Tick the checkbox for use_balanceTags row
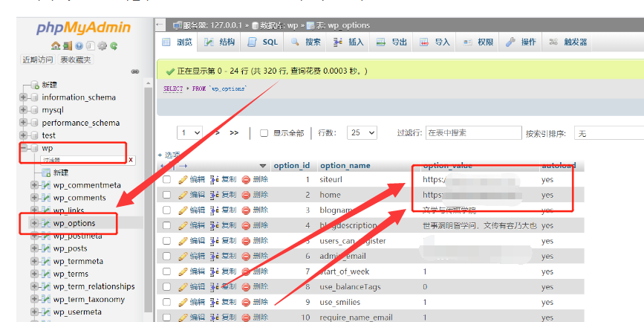 coord(166,286)
